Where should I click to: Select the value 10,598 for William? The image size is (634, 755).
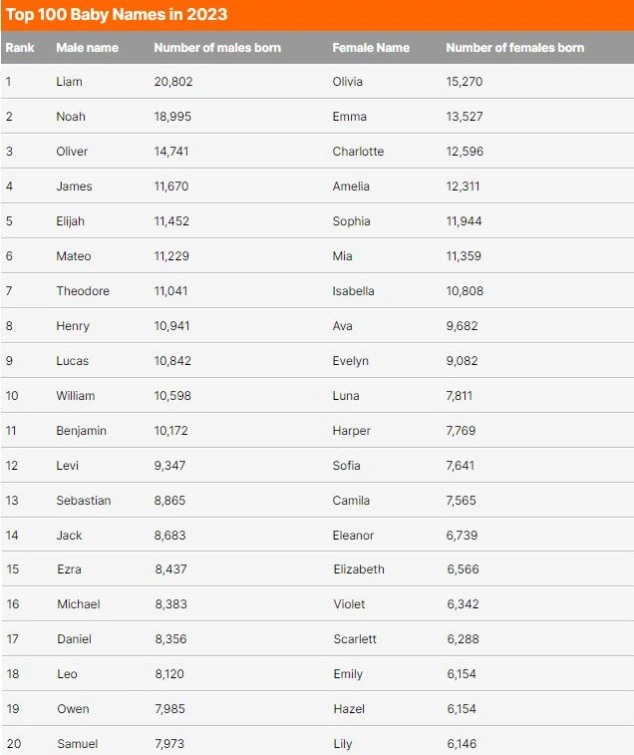coord(172,396)
